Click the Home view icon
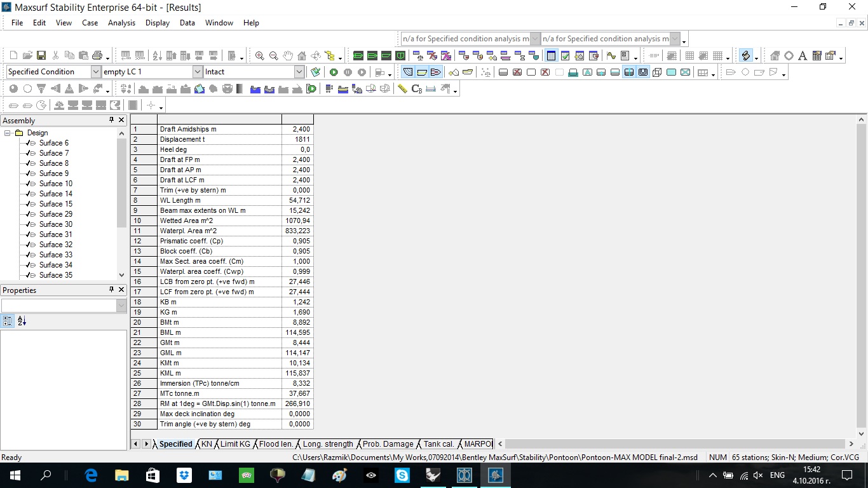The height and width of the screenshot is (488, 868). [x=302, y=56]
